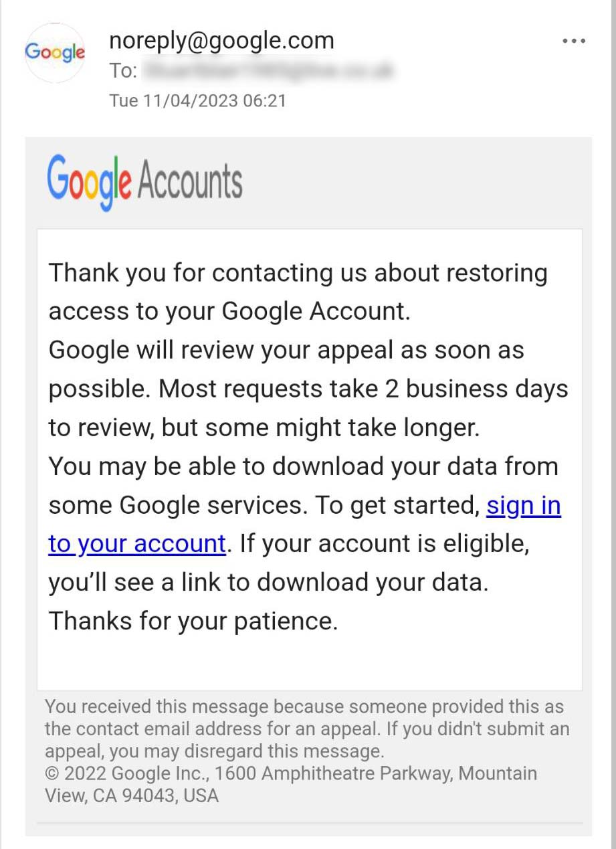Select the noreply@google.com sender address

(221, 41)
